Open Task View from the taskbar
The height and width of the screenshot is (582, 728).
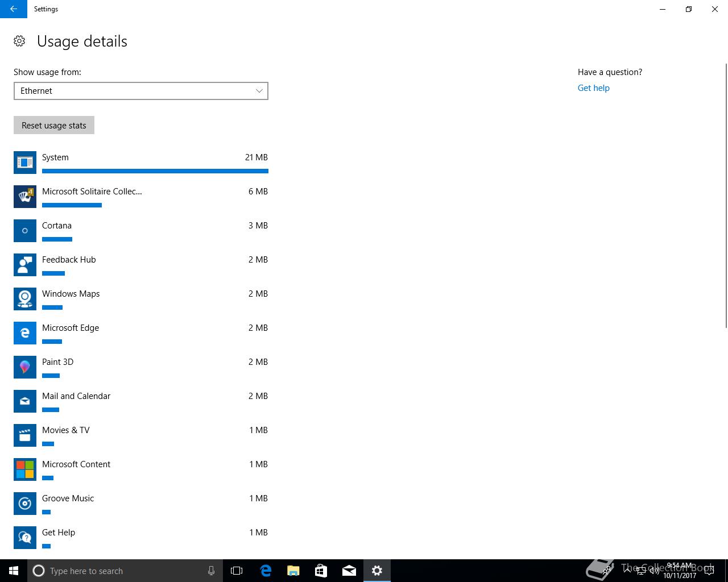[237, 571]
